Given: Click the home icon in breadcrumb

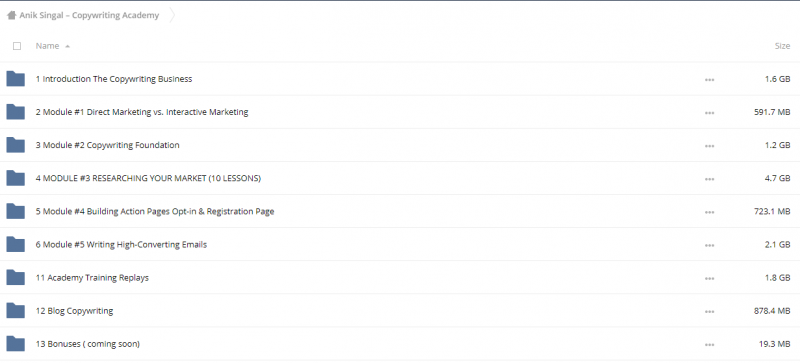Looking at the screenshot, I should point(11,15).
